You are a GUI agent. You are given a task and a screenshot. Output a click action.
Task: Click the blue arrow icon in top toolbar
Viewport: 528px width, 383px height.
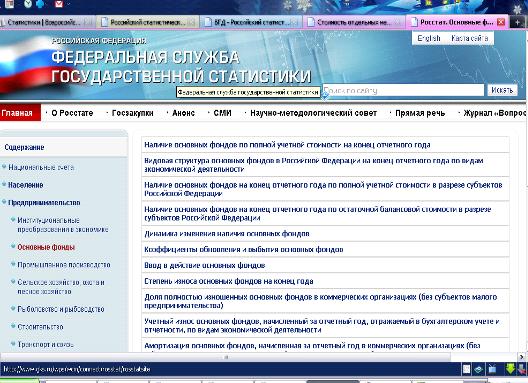(x=40, y=4)
